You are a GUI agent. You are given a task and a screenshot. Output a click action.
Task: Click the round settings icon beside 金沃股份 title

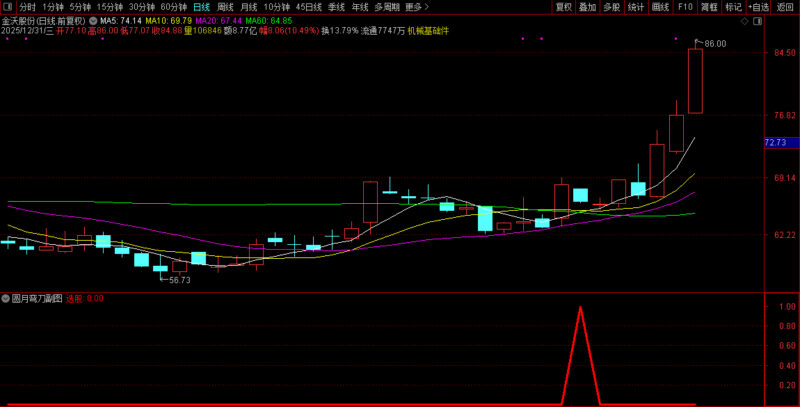(92, 20)
